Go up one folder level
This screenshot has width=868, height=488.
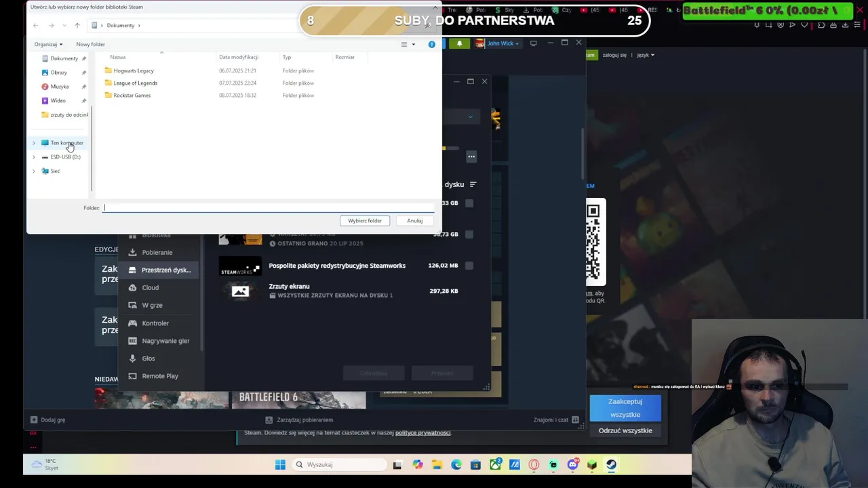click(x=77, y=25)
